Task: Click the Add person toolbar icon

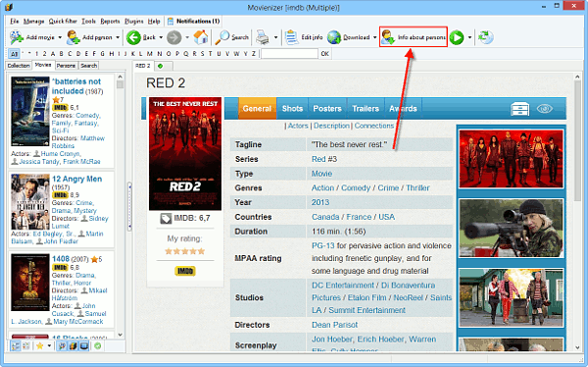Action: [x=73, y=37]
